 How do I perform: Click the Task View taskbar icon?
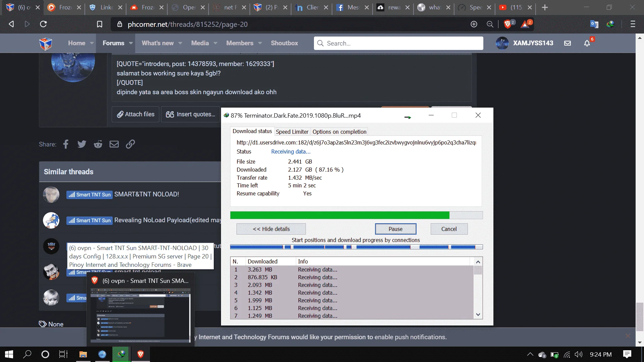tap(63, 354)
